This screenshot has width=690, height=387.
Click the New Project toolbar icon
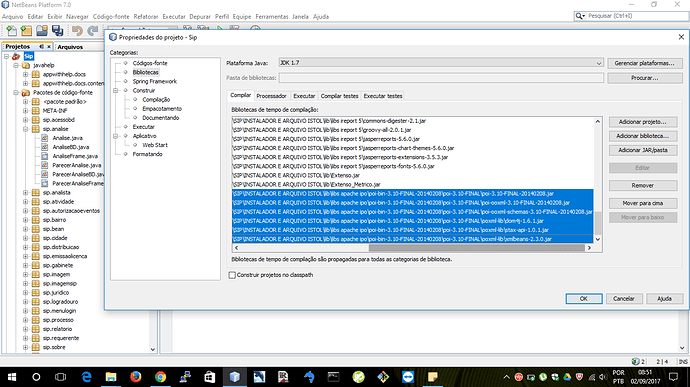point(26,30)
